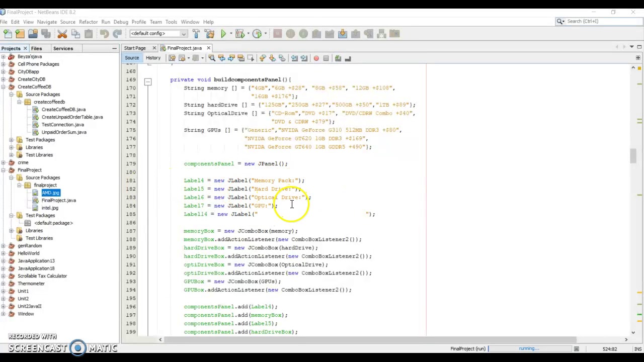The image size is (644, 362).
Task: Click the Clean and Build icon
Action: (209, 34)
